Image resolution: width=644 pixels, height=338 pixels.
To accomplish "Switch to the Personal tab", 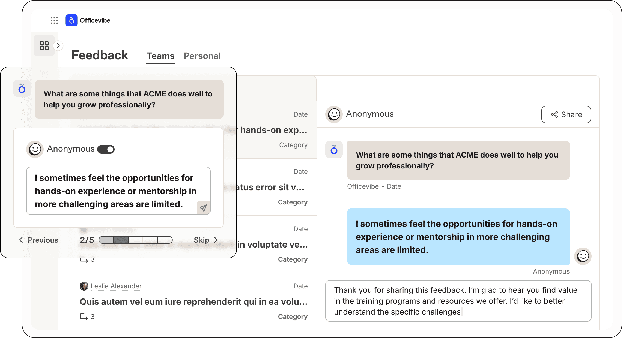I will coord(202,56).
